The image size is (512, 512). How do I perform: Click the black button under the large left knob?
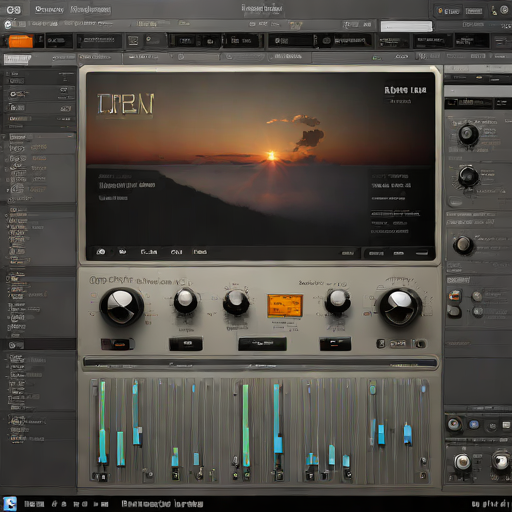pos(117,344)
